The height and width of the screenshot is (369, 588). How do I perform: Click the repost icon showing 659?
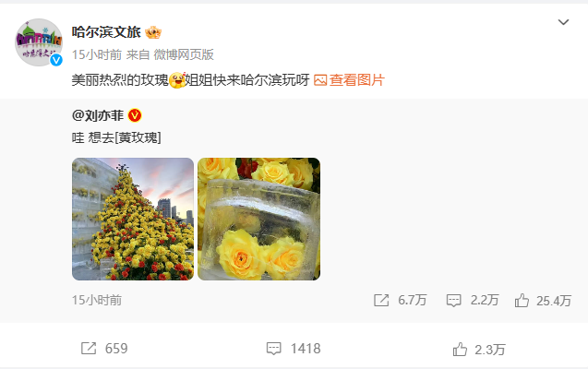pyautogui.click(x=89, y=349)
